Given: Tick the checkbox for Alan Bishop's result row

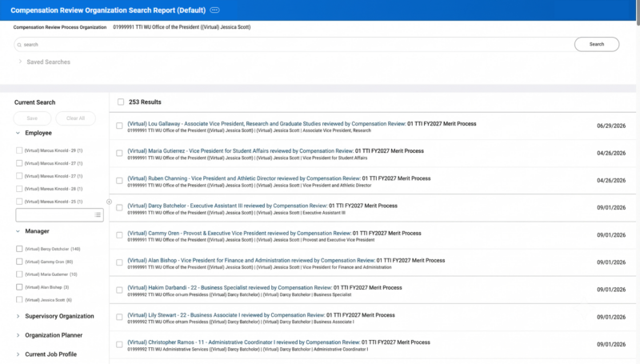Looking at the screenshot, I should (119, 262).
